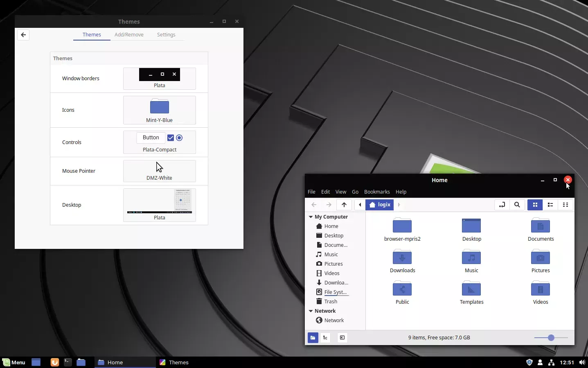This screenshot has width=588, height=368.
Task: Select the radio button in Controls preview
Action: (x=179, y=138)
